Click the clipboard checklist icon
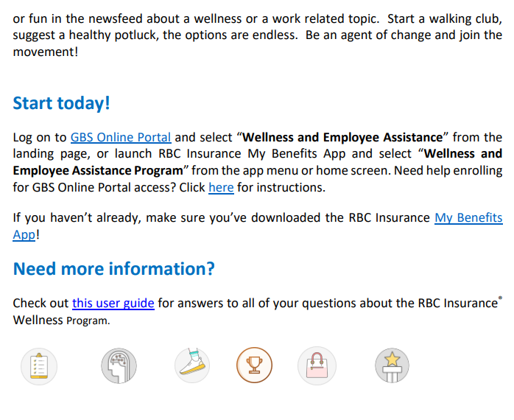 point(39,366)
